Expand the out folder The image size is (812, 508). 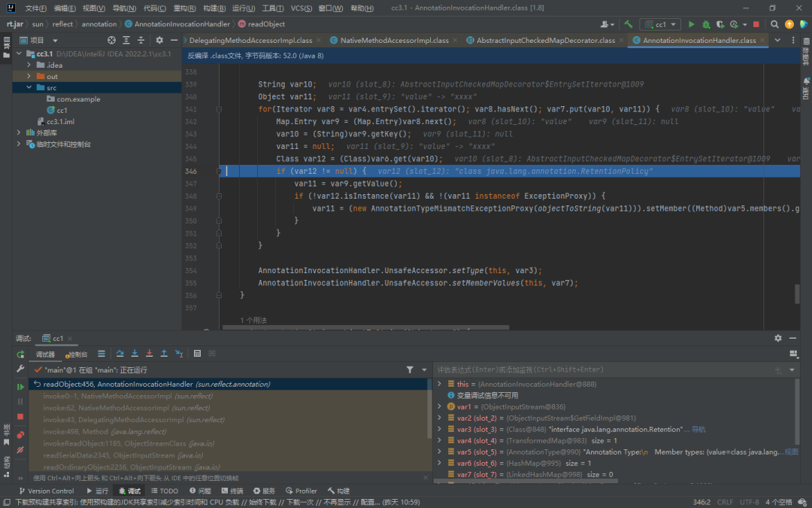tap(29, 76)
